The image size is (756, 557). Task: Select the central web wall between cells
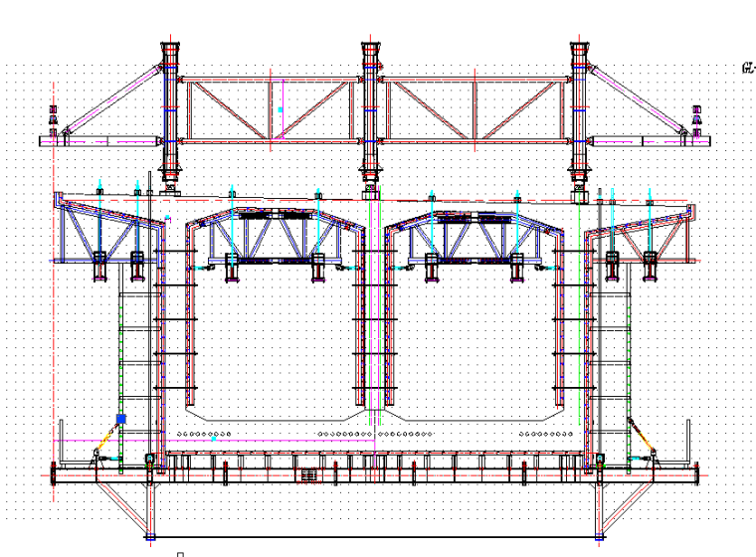[x=371, y=328]
